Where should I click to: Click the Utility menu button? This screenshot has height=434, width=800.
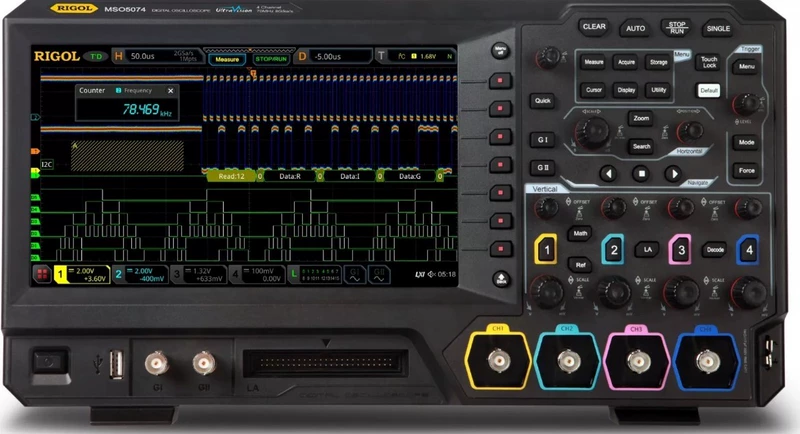[x=658, y=90]
